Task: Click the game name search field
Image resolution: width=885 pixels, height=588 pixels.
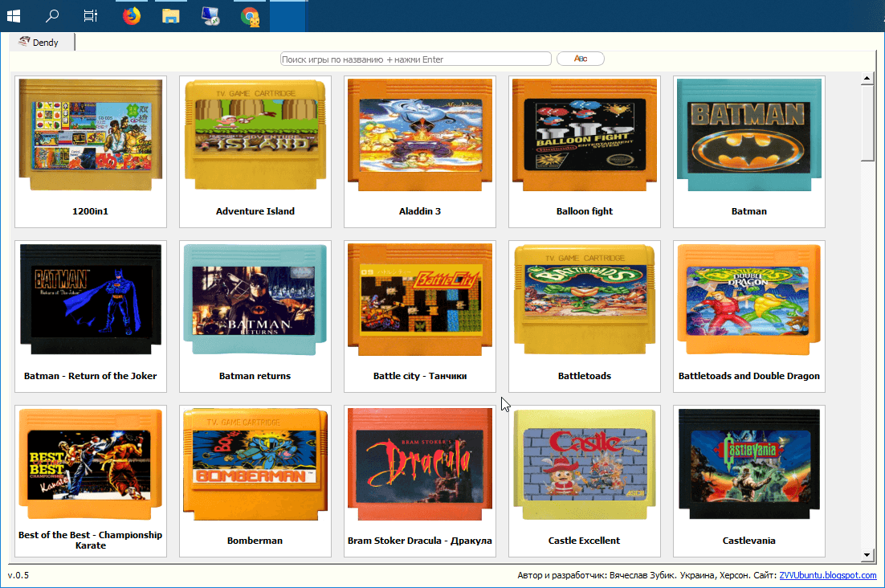Action: click(x=415, y=59)
